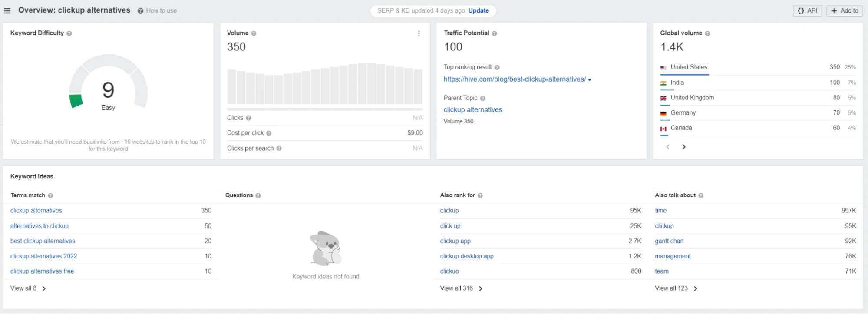Click Terms match help icon
The width and height of the screenshot is (868, 314).
click(50, 196)
